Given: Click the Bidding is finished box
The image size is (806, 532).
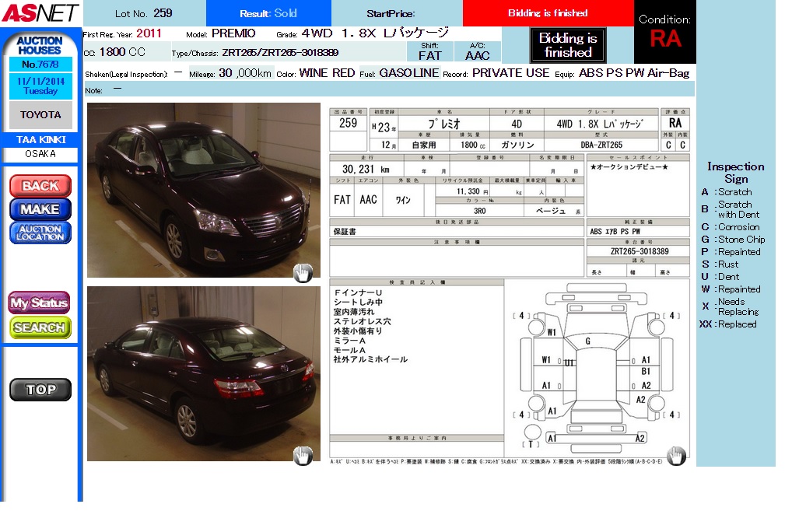Looking at the screenshot, I should [x=568, y=45].
